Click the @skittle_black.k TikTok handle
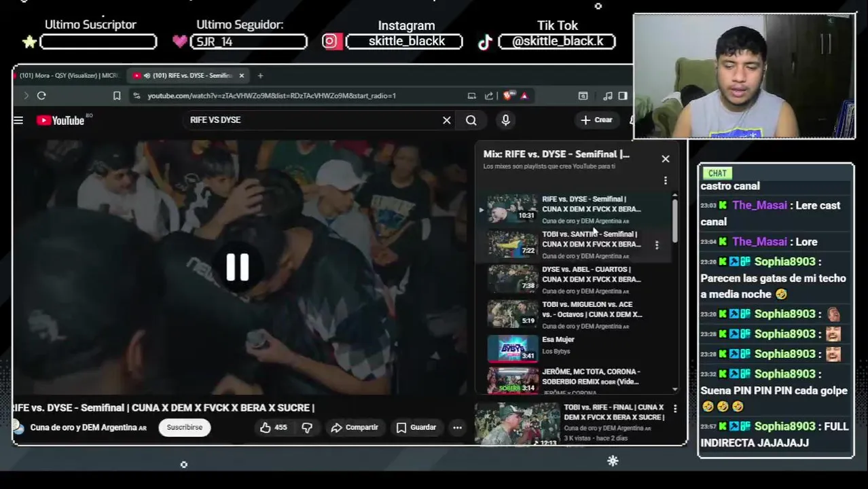This screenshot has width=868, height=489. pyautogui.click(x=558, y=41)
